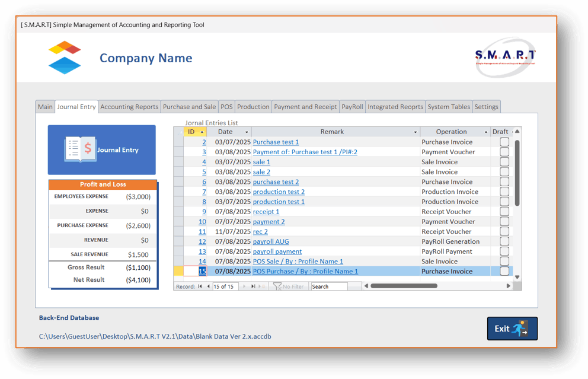Go to previous record navigation arrow

tap(209, 286)
